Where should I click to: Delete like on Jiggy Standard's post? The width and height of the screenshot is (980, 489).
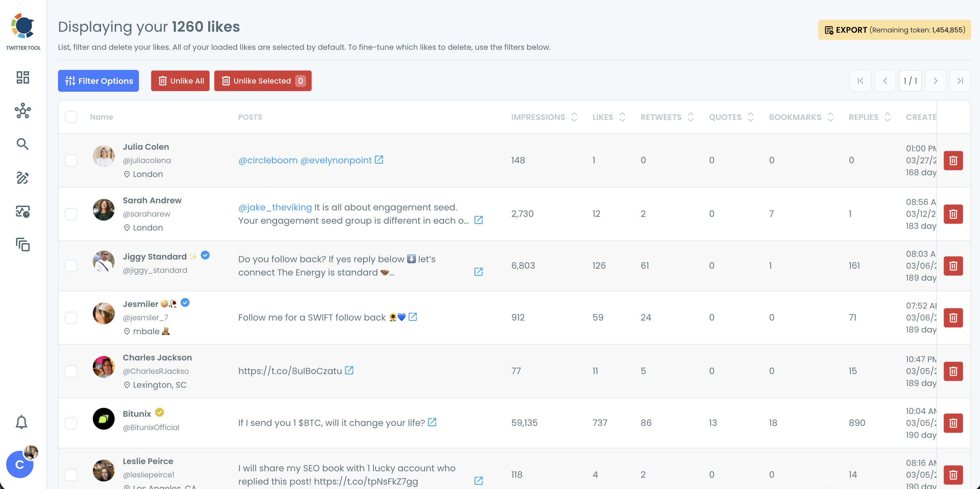coord(953,266)
